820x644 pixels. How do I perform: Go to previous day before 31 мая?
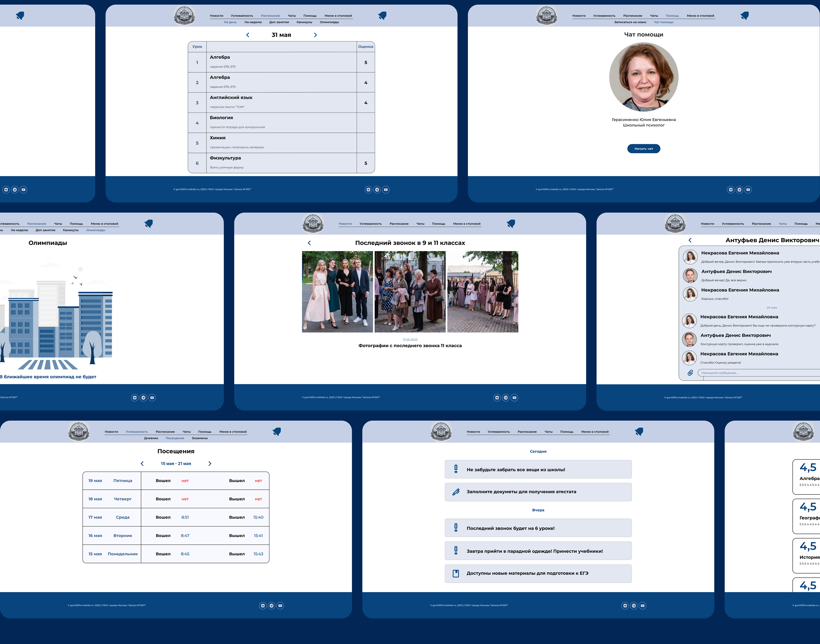[248, 35]
